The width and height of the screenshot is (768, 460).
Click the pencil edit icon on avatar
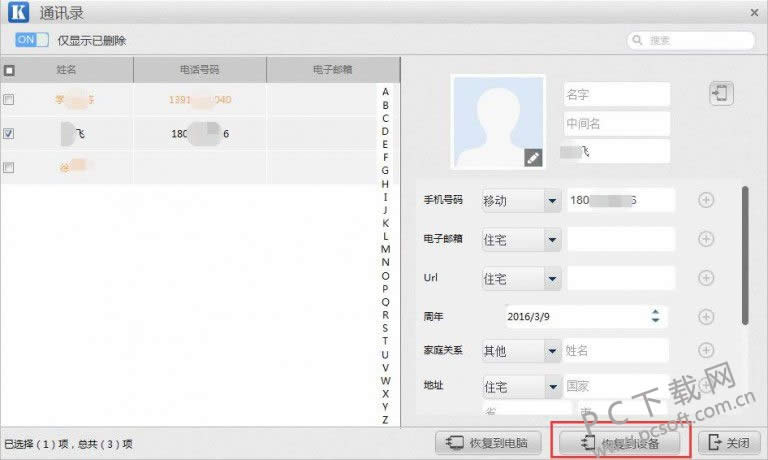tap(533, 157)
